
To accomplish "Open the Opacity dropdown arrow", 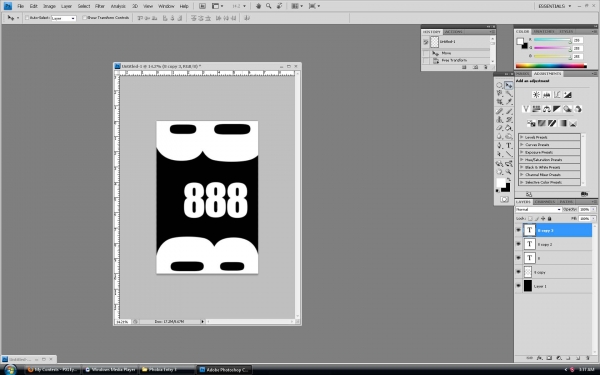I will pos(593,209).
